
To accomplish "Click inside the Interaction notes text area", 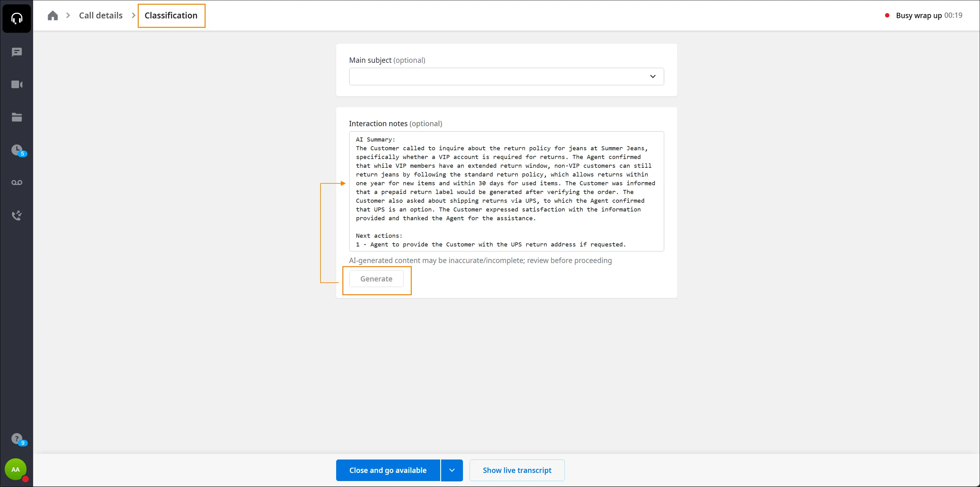I will pyautogui.click(x=506, y=191).
